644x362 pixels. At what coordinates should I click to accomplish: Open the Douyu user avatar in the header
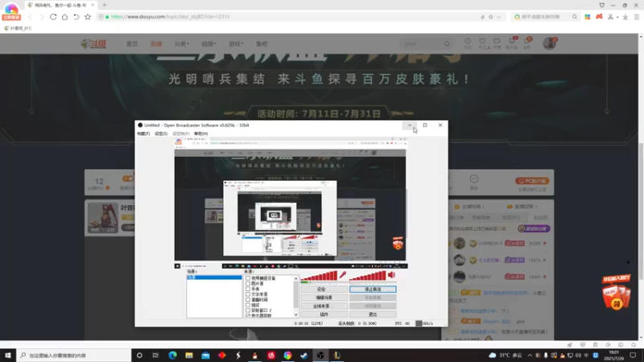click(x=549, y=43)
